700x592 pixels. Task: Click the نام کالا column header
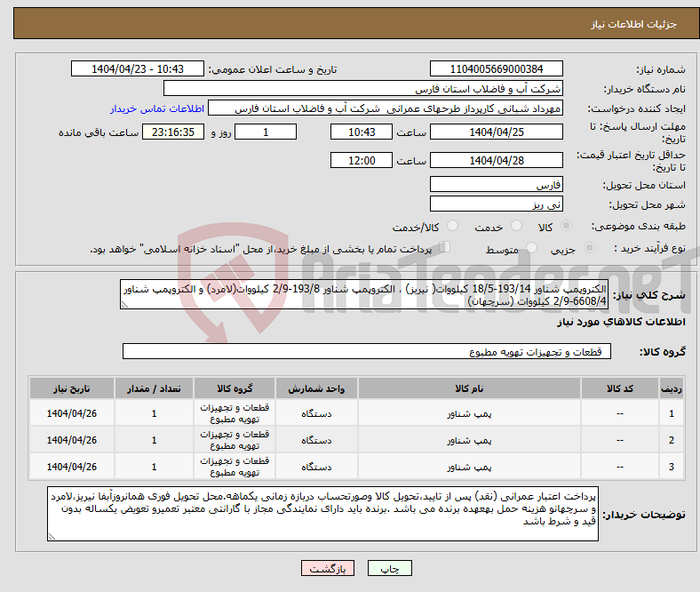click(469, 388)
